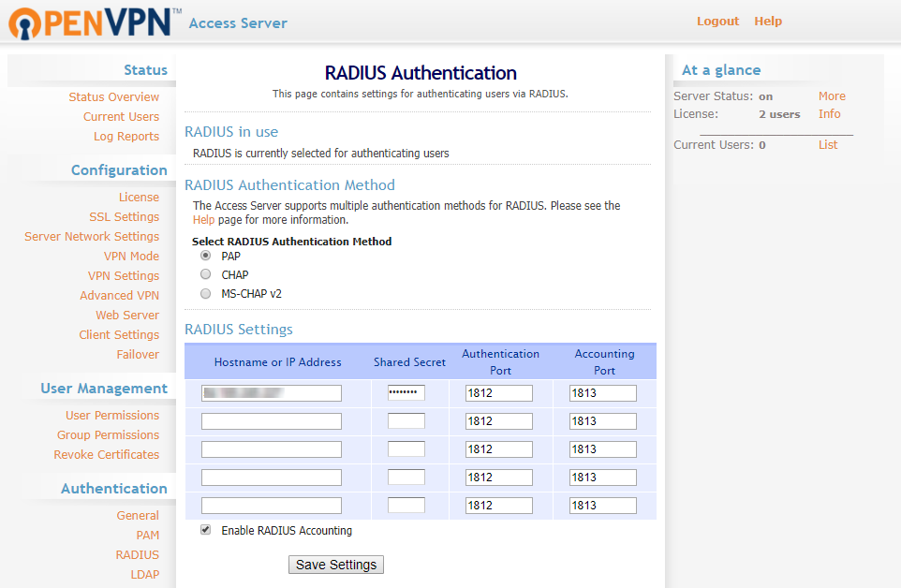This screenshot has height=588, width=901.
Task: Open PAM authentication settings
Action: (x=147, y=535)
